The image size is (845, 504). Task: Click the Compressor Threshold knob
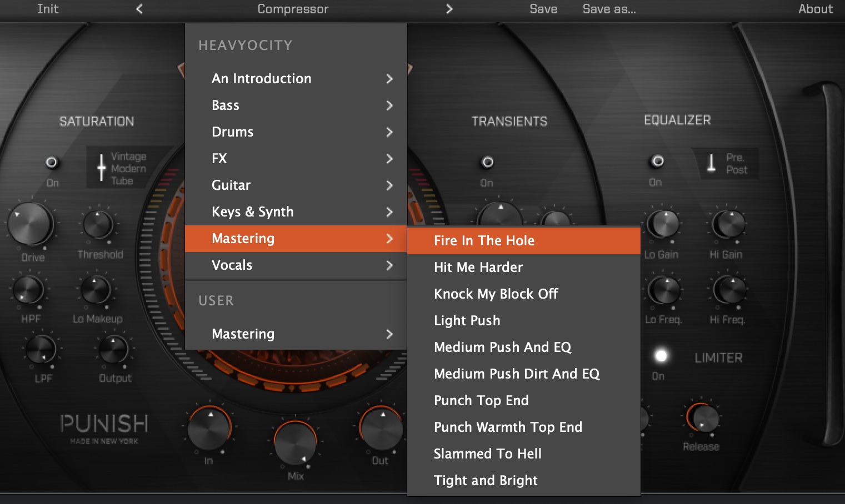pos(98,225)
